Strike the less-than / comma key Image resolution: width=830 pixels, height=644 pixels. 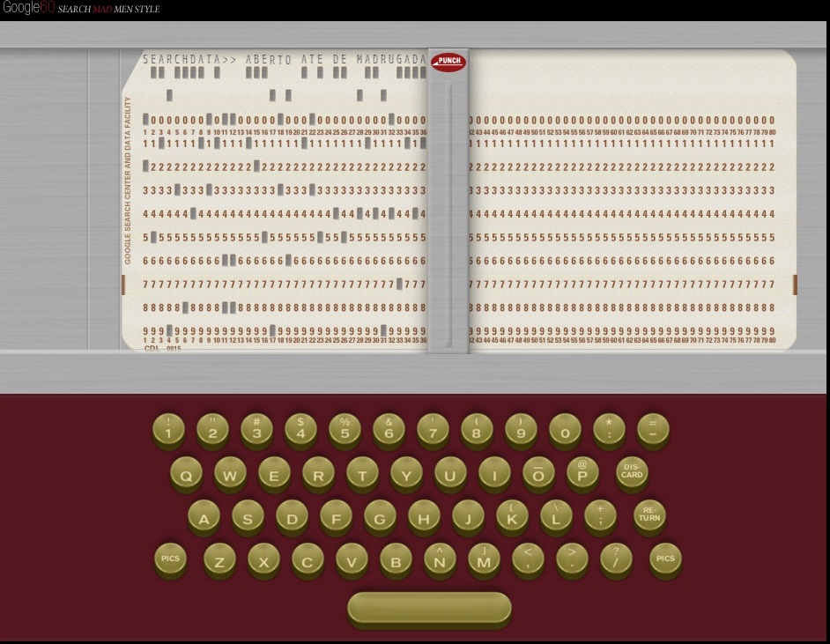click(528, 559)
